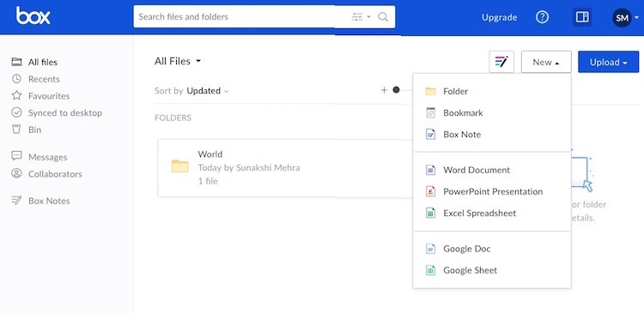Click the Upgrade link
The height and width of the screenshot is (313, 644).
click(499, 17)
